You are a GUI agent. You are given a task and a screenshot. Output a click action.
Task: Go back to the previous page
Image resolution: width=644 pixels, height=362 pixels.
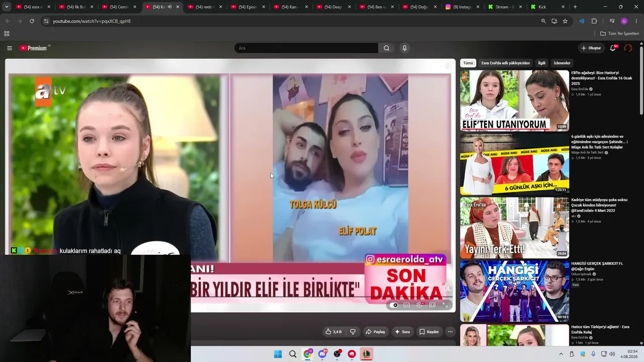click(x=8, y=21)
